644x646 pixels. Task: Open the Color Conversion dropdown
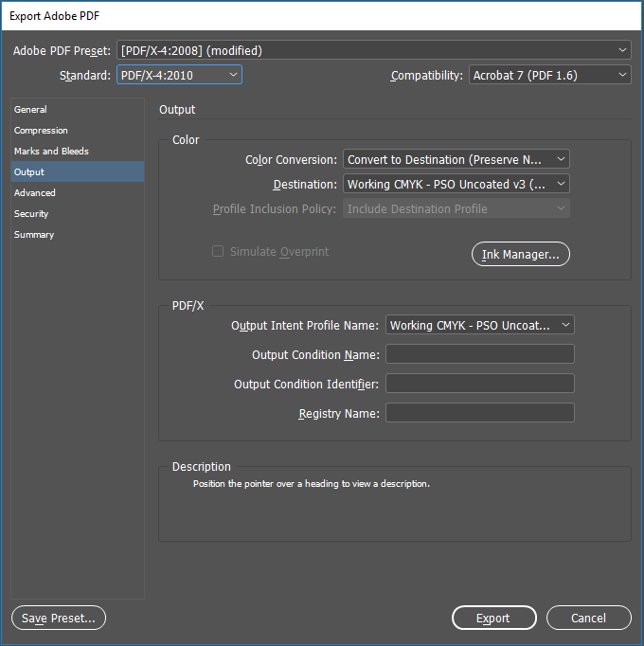pos(456,160)
